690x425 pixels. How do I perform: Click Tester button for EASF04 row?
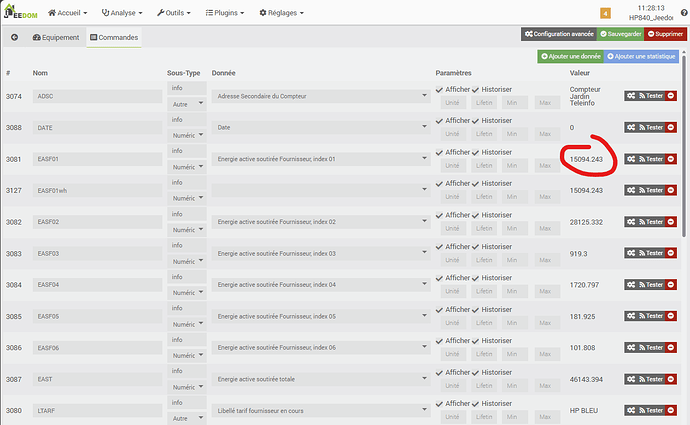(651, 285)
